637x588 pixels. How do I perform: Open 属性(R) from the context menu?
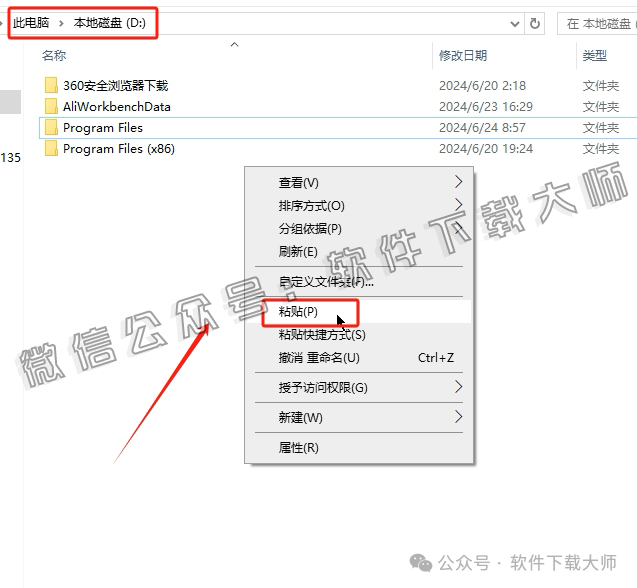pos(359,447)
